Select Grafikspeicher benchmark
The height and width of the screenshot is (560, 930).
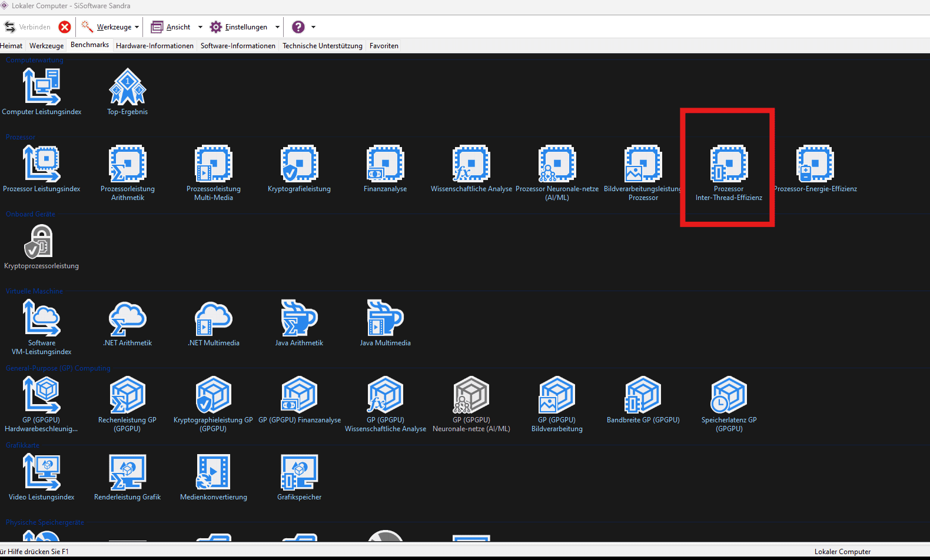pyautogui.click(x=300, y=476)
